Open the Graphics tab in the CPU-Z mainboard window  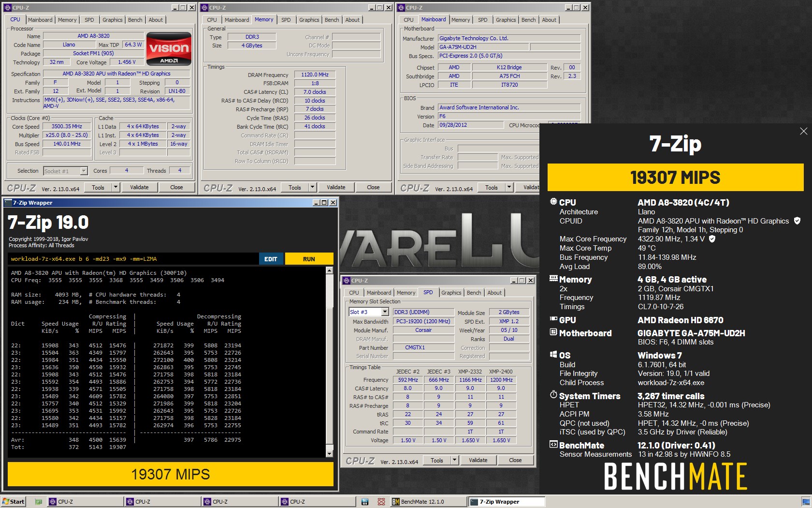[x=506, y=20]
